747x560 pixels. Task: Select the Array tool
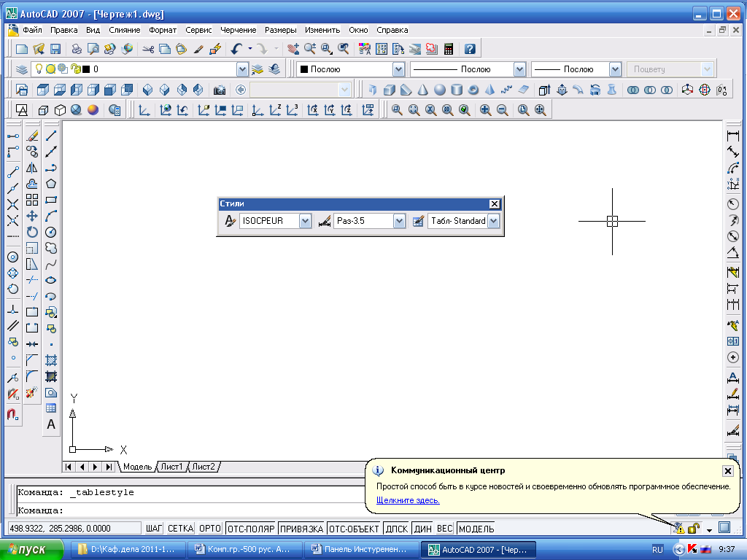click(x=32, y=200)
